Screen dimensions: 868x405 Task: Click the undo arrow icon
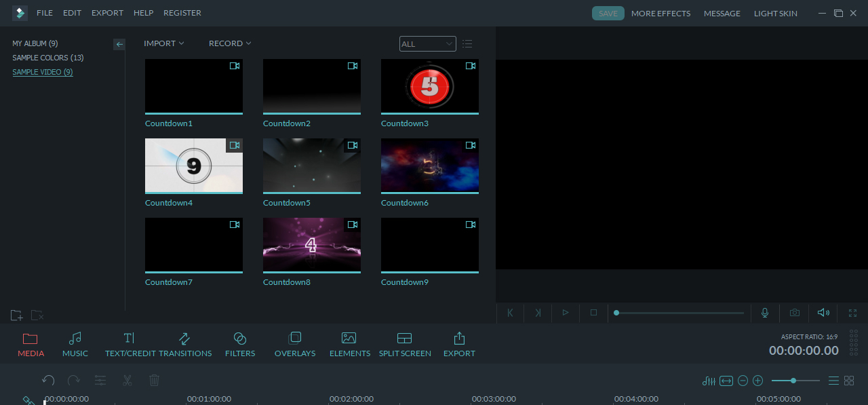48,381
